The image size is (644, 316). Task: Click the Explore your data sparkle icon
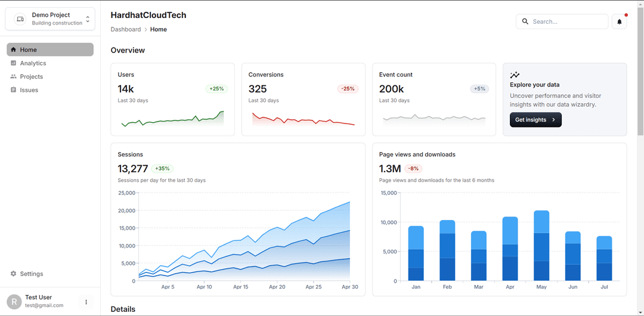[x=515, y=75]
